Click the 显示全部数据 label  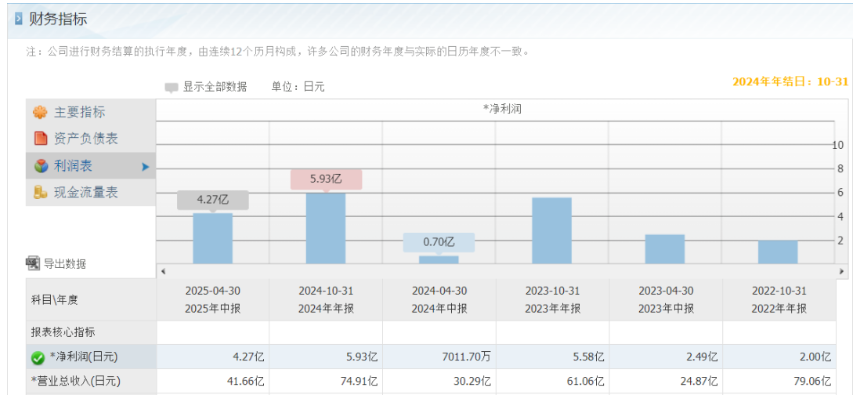215,87
